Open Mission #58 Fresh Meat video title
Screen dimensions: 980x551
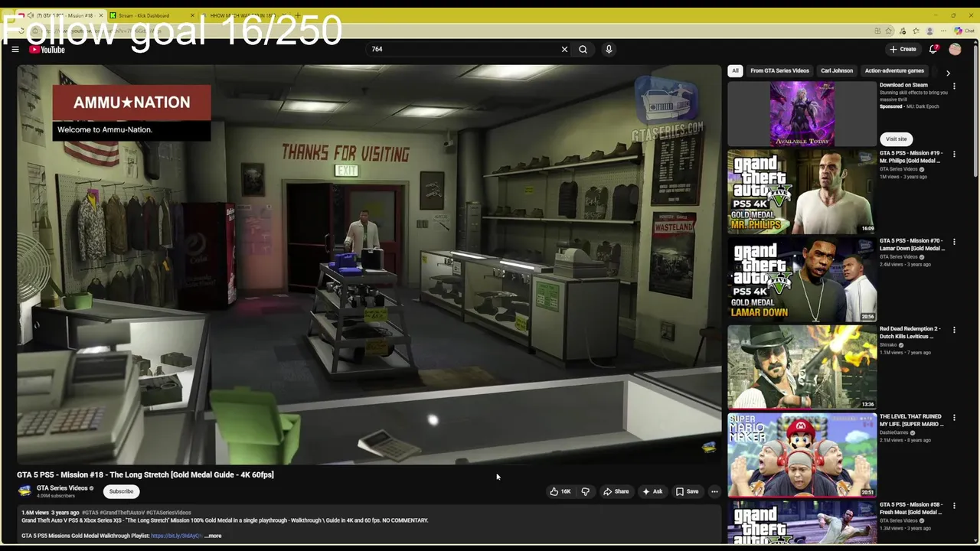point(912,508)
